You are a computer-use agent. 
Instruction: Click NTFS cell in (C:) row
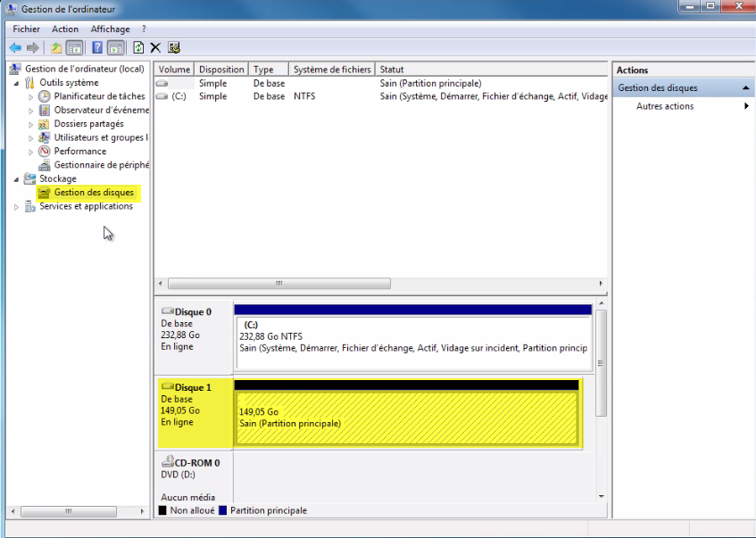[x=304, y=96]
